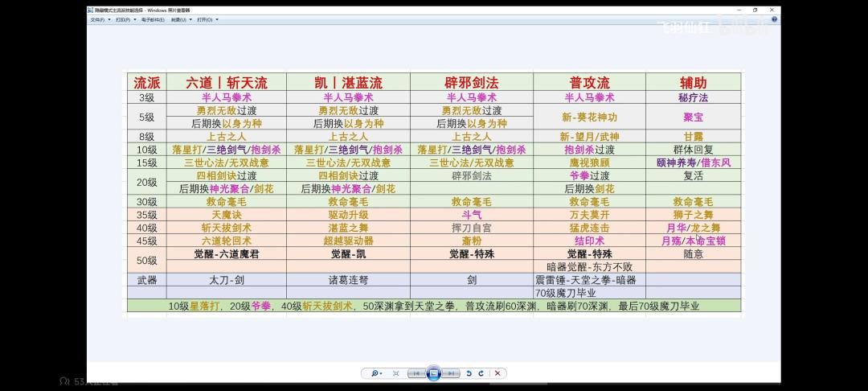Viewport: 868px width, 391px height.
Task: Select the 超越驱动器 cell
Action: (x=348, y=241)
